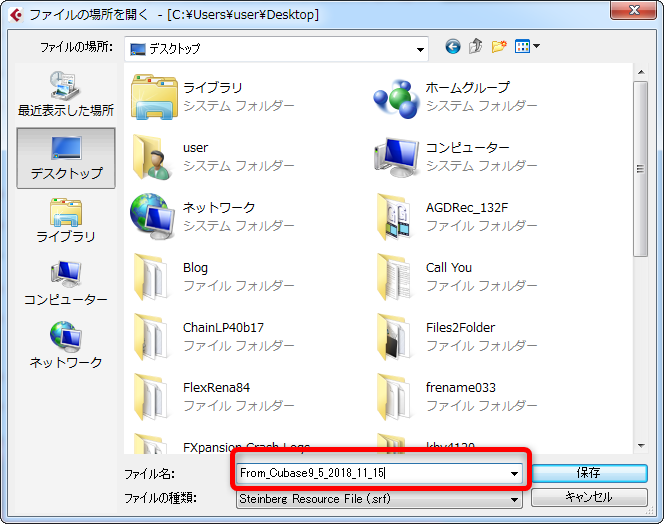Select the ChainLP40b17 folder icon

[x=151, y=337]
